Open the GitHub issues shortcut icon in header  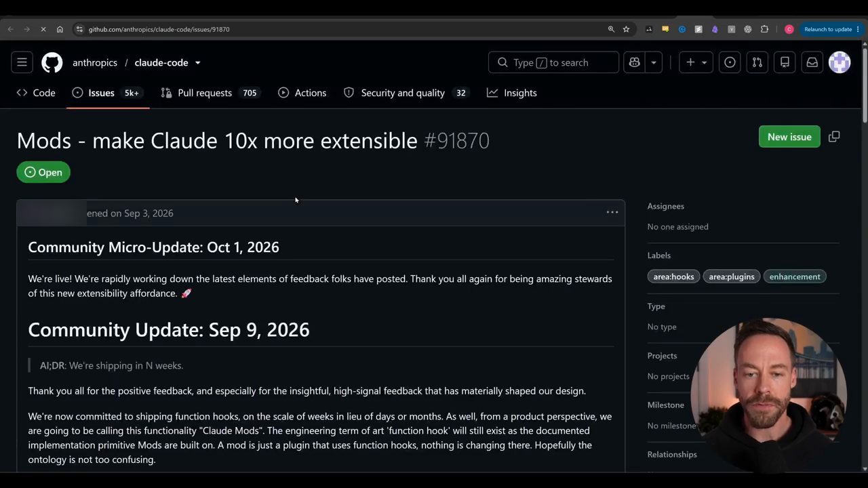point(730,62)
